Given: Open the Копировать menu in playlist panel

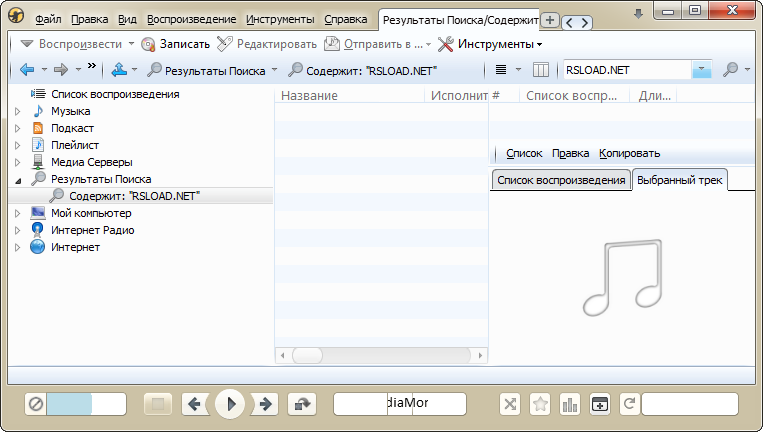Looking at the screenshot, I should point(629,153).
